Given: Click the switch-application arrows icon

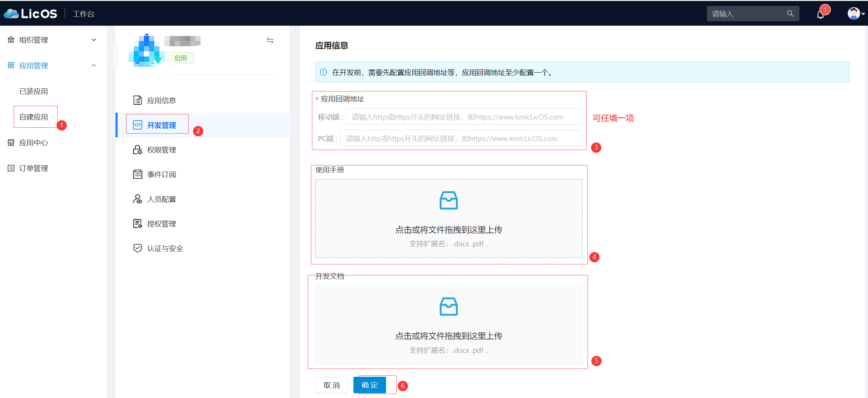Looking at the screenshot, I should coord(270,40).
